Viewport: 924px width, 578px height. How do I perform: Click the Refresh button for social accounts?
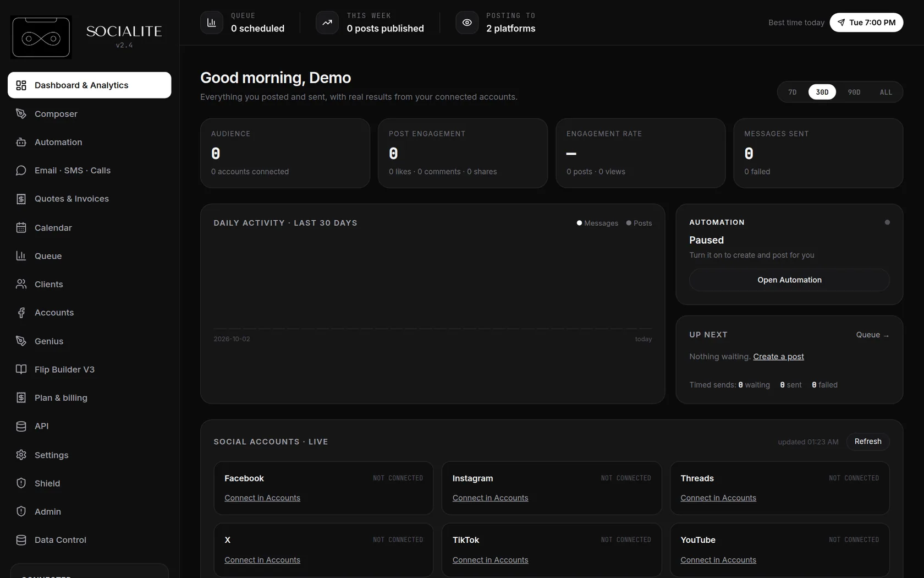(868, 441)
